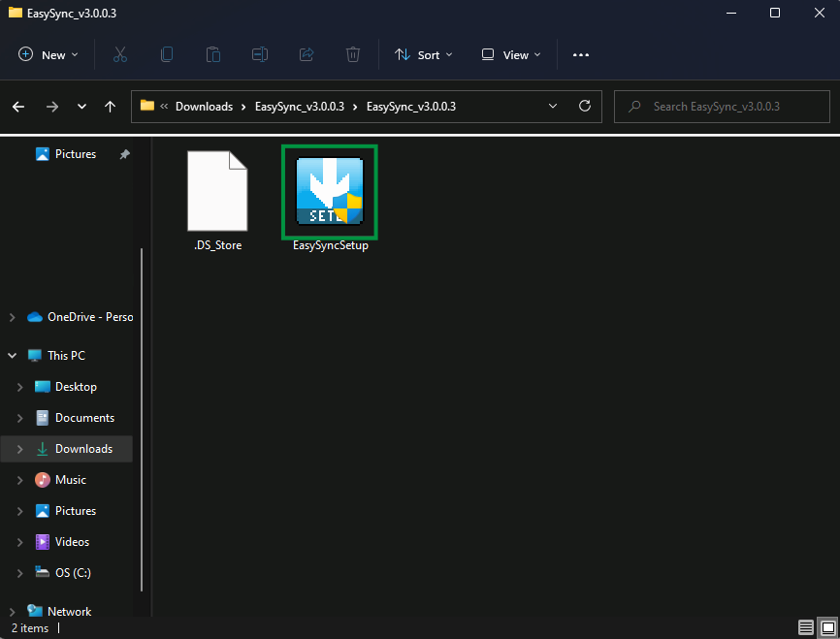Expand the Documents folder chevron
The image size is (840, 639).
(19, 418)
